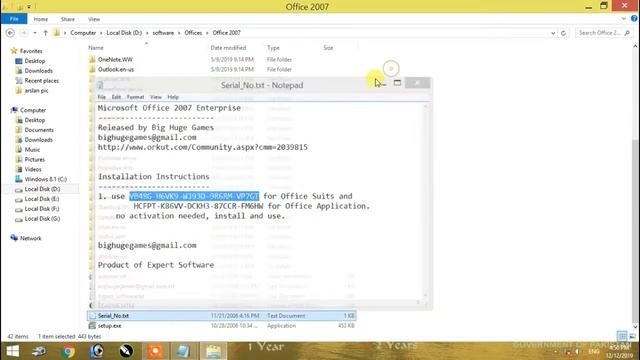The height and width of the screenshot is (360, 640).
Task: Open Windows 8.1 (C:) drive
Action: (x=45, y=179)
